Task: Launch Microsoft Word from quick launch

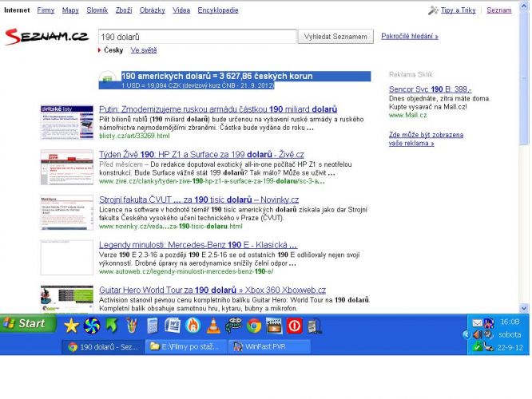Action: [173, 326]
